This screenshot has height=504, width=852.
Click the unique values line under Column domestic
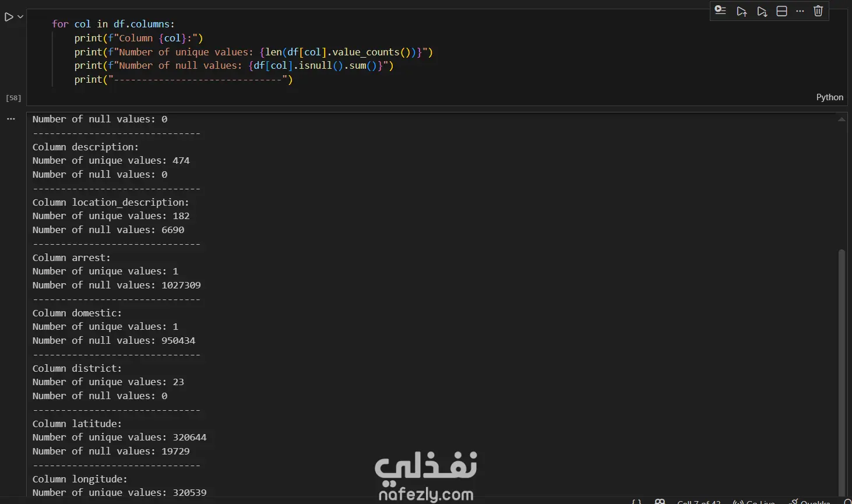(x=105, y=327)
